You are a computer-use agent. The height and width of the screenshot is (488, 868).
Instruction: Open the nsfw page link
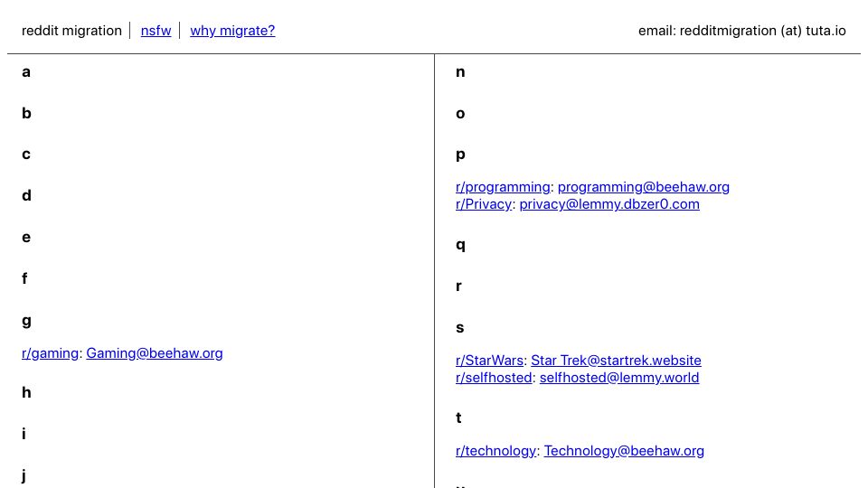(x=156, y=31)
